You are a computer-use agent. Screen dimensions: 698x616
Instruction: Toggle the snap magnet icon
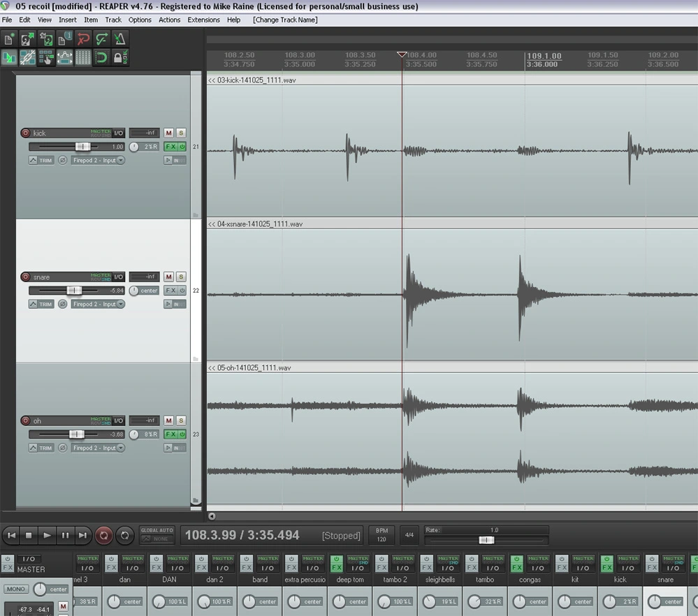pyautogui.click(x=101, y=58)
